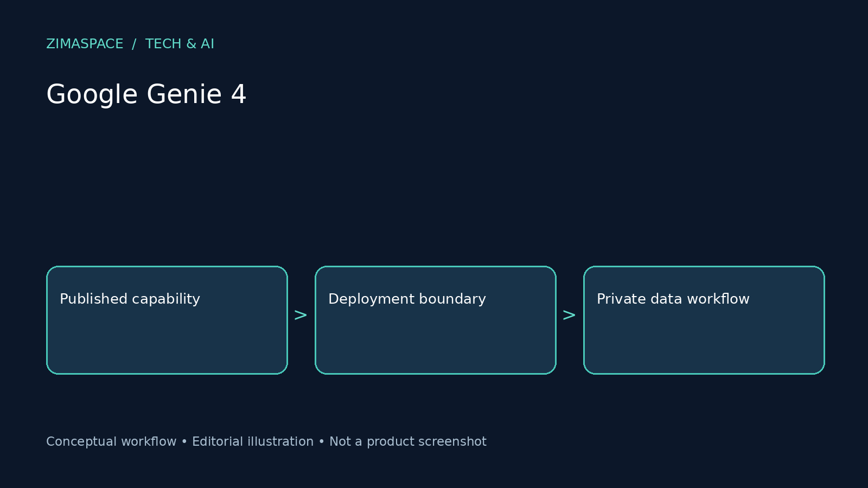Click the Private data workflow card

(x=704, y=320)
